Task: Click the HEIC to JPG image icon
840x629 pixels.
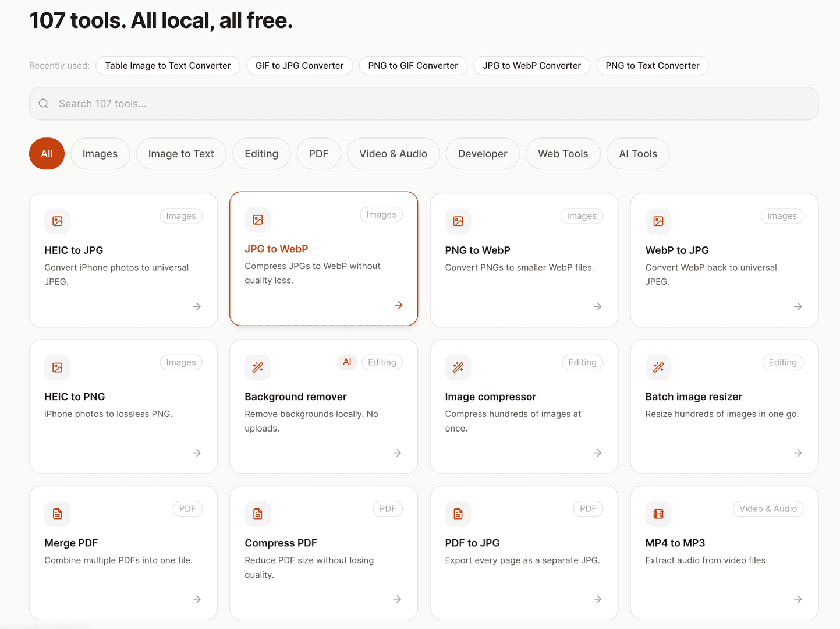Action: coord(58,221)
